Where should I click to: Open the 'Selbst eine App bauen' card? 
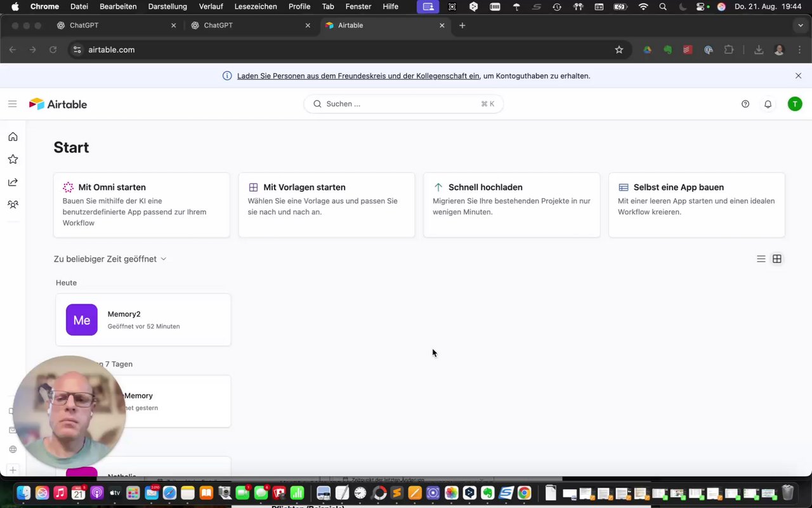click(x=697, y=205)
